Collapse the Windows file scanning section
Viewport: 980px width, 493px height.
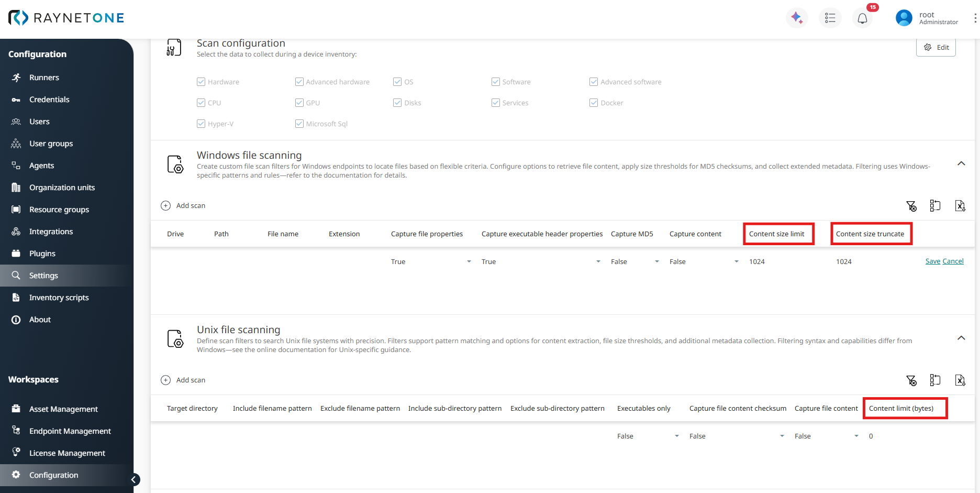click(x=961, y=163)
